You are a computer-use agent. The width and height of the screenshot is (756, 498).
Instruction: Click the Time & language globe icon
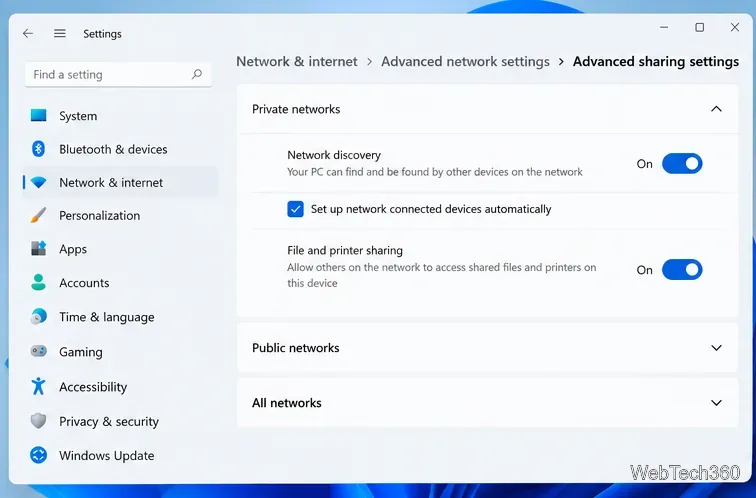pos(39,317)
